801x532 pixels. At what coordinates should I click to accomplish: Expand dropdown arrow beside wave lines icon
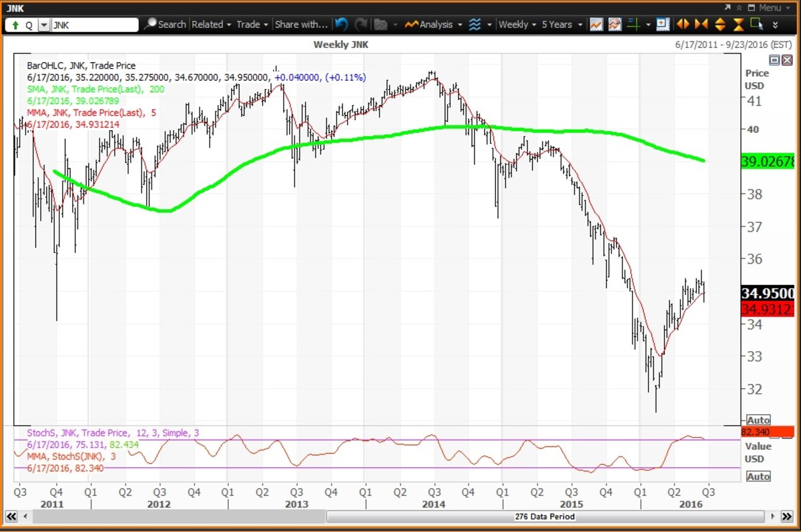[489, 25]
